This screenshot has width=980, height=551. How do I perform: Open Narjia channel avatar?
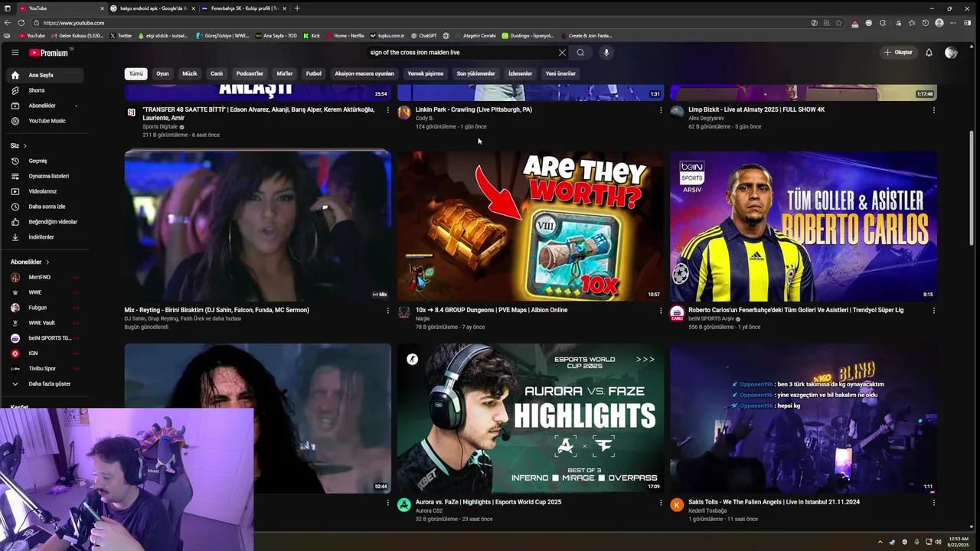pyautogui.click(x=404, y=313)
